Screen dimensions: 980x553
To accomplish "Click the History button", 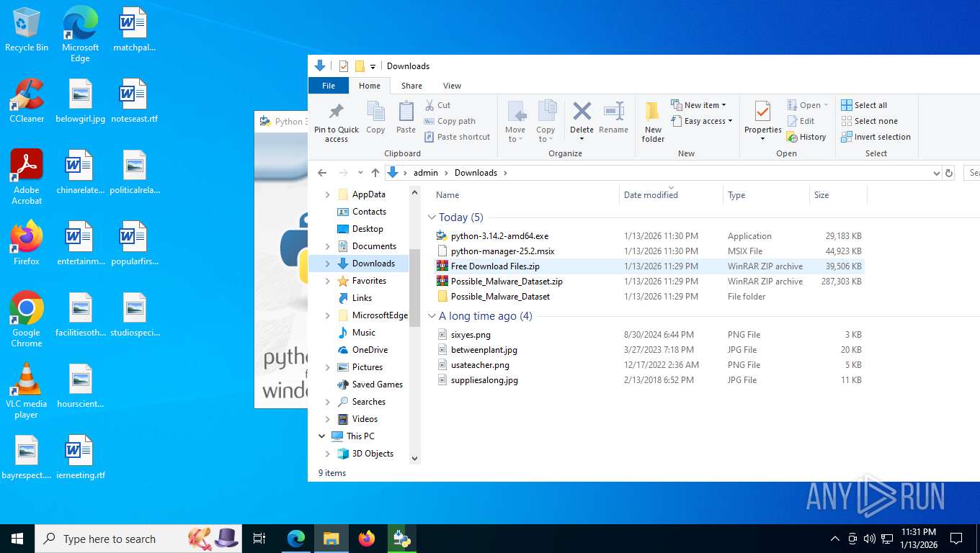I will click(x=806, y=137).
